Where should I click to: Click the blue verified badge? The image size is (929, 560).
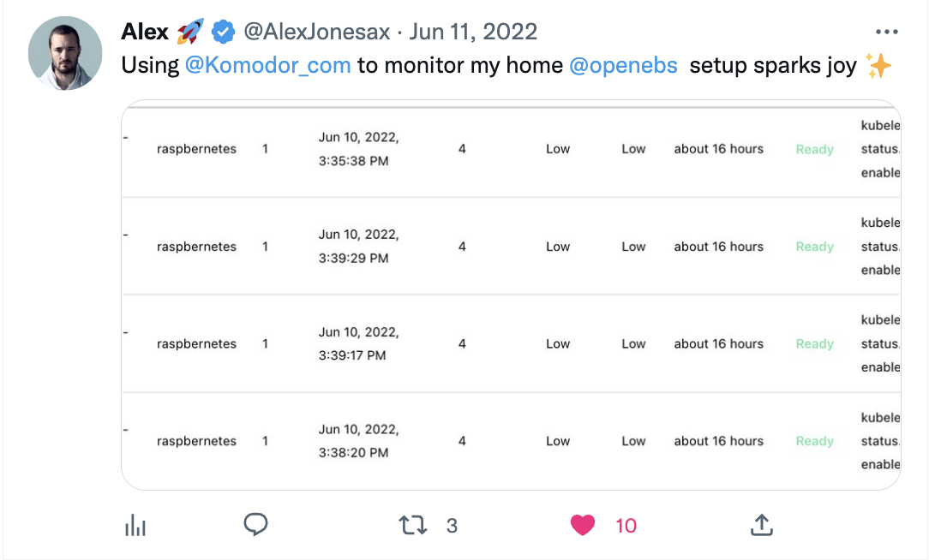[224, 32]
